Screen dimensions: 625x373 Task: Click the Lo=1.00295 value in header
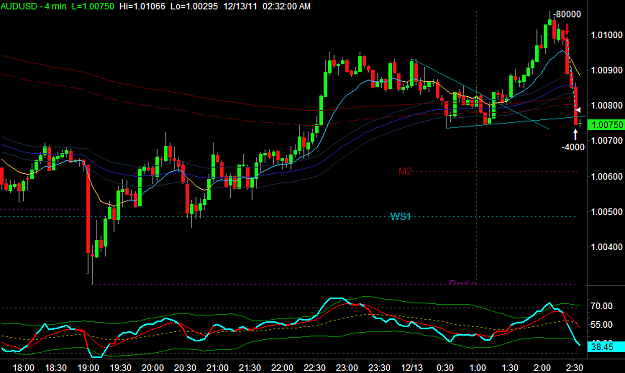click(194, 6)
